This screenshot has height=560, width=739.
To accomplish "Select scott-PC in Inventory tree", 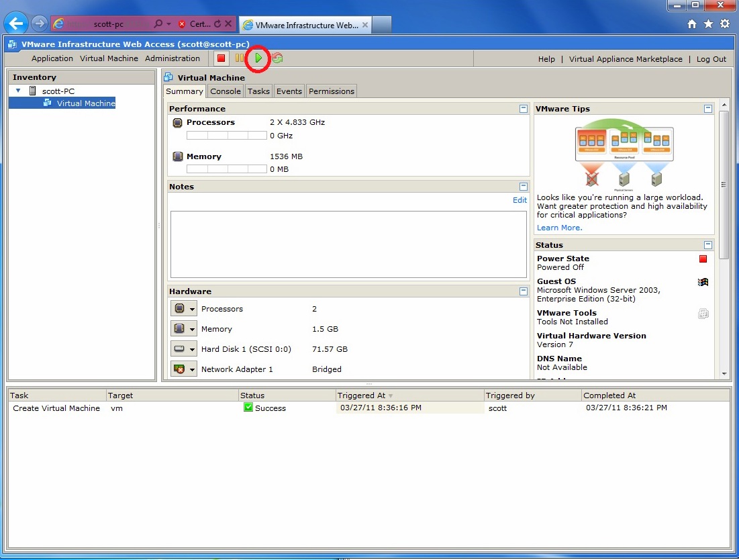I will (x=58, y=91).
